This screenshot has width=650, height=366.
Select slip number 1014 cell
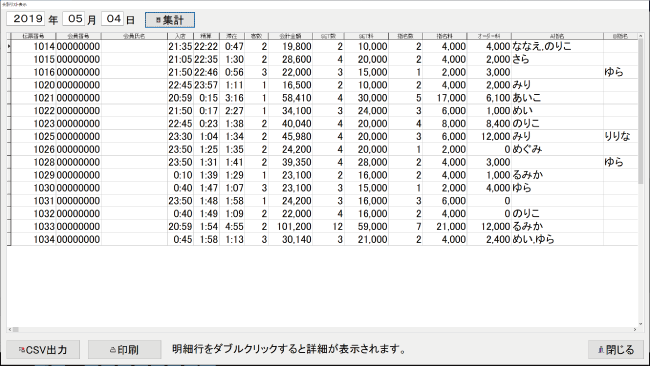click(33, 46)
